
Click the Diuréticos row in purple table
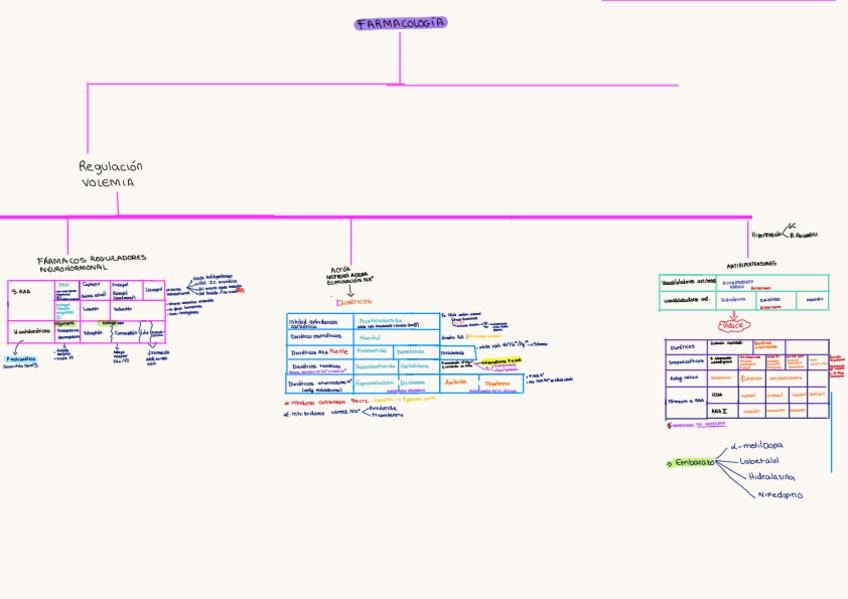747,347
